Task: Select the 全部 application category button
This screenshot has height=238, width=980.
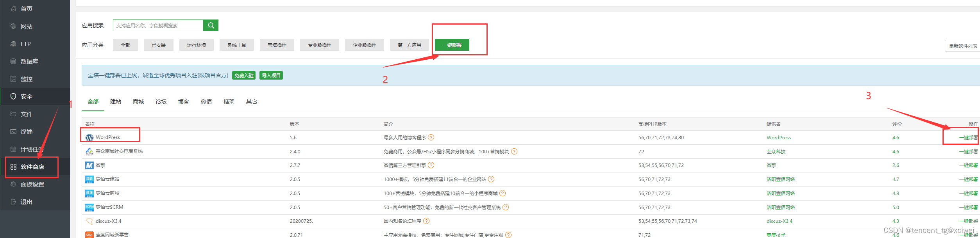Action: click(125, 45)
